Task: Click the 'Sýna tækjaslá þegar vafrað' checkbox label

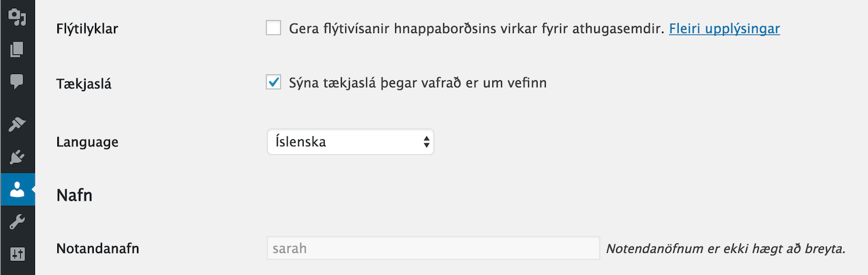Action: pos(418,83)
